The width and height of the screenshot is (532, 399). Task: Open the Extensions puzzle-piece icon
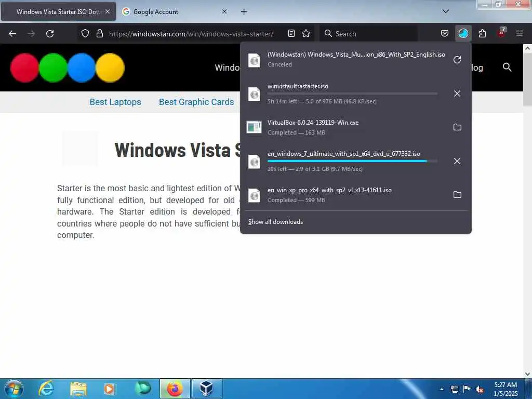482,34
